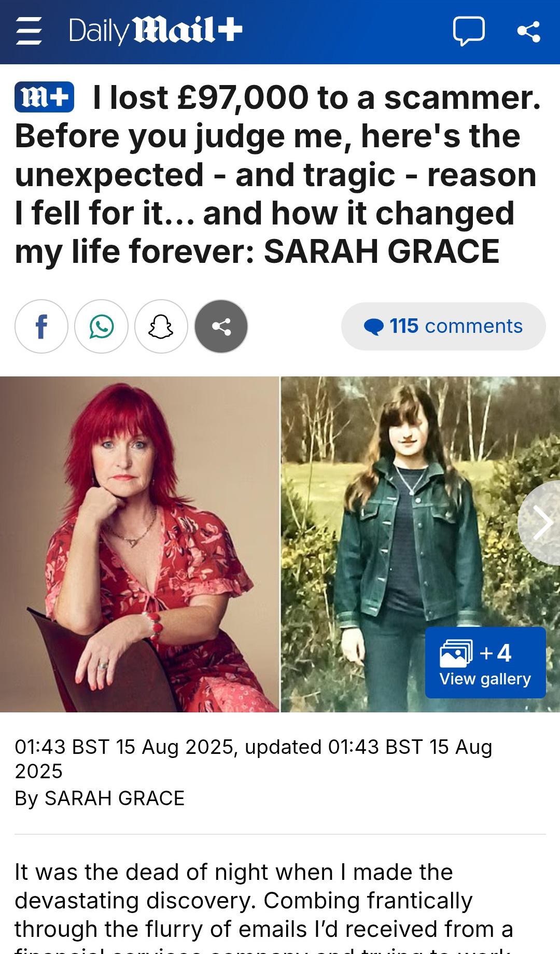Image resolution: width=560 pixels, height=954 pixels.
Task: Share the article on Facebook
Action: (x=41, y=327)
